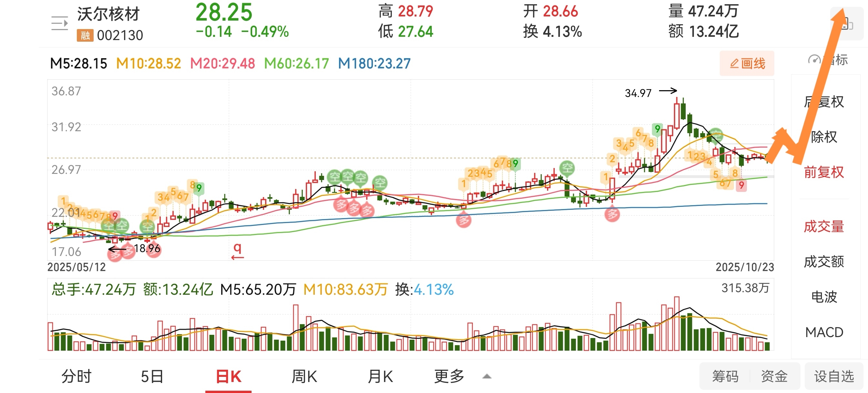Select 后复权 price adjustment
The image size is (868, 393).
(x=823, y=102)
